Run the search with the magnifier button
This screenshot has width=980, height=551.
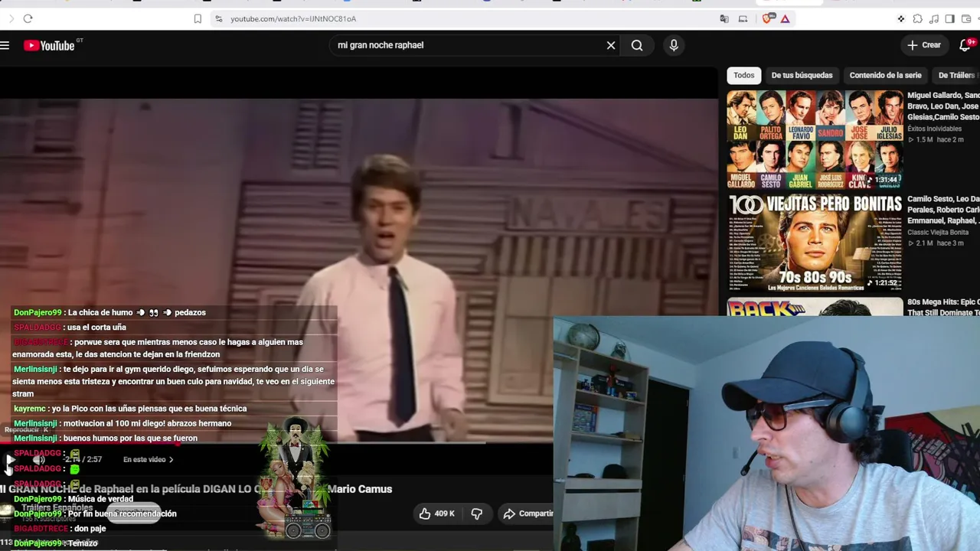tap(637, 45)
